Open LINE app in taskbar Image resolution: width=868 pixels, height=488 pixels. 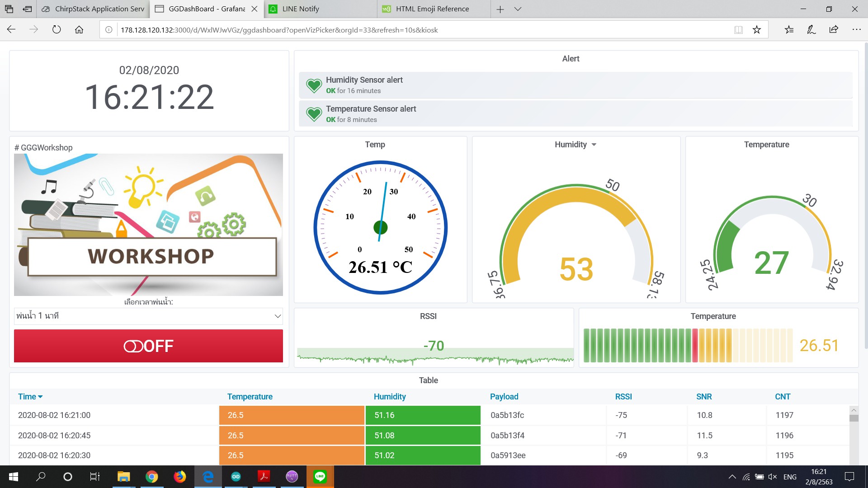click(320, 477)
